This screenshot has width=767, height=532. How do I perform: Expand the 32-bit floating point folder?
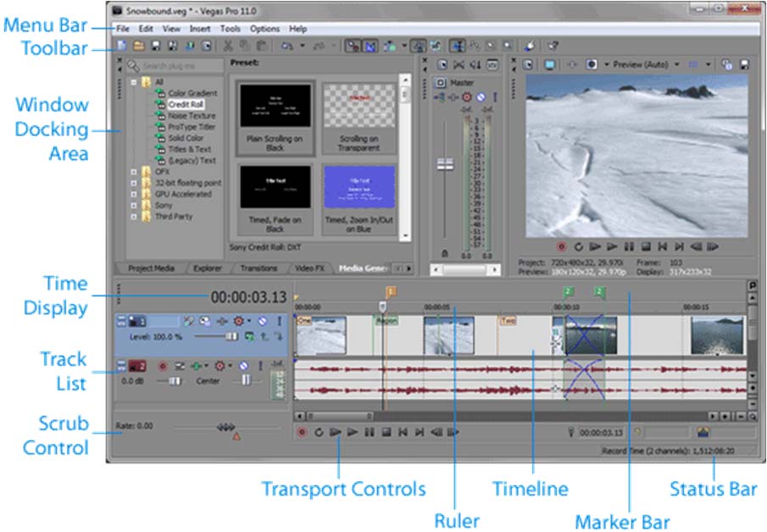point(134,183)
